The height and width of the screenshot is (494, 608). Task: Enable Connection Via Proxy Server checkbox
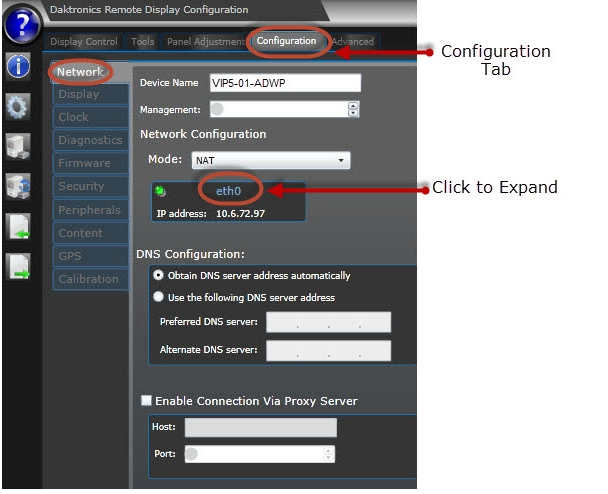(x=146, y=400)
